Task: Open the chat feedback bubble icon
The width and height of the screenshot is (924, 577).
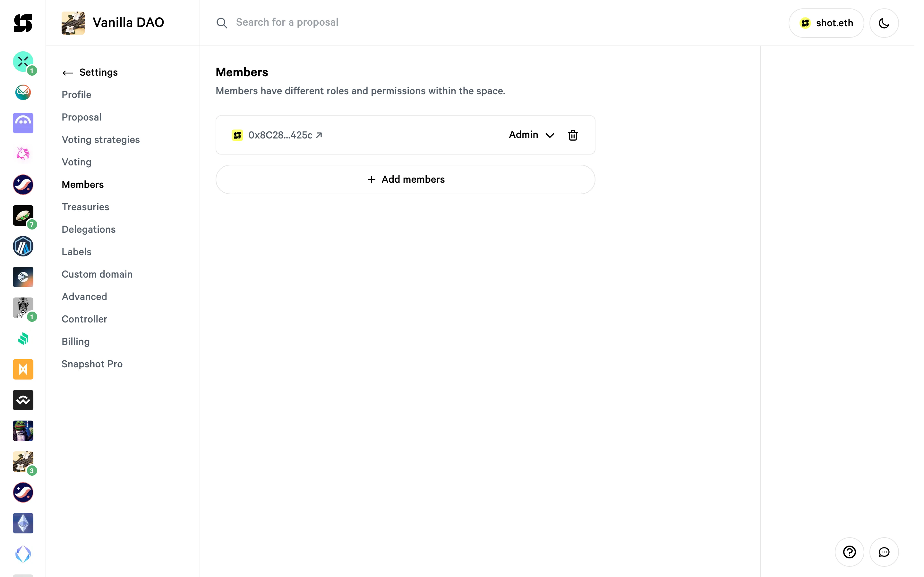Action: point(884,552)
